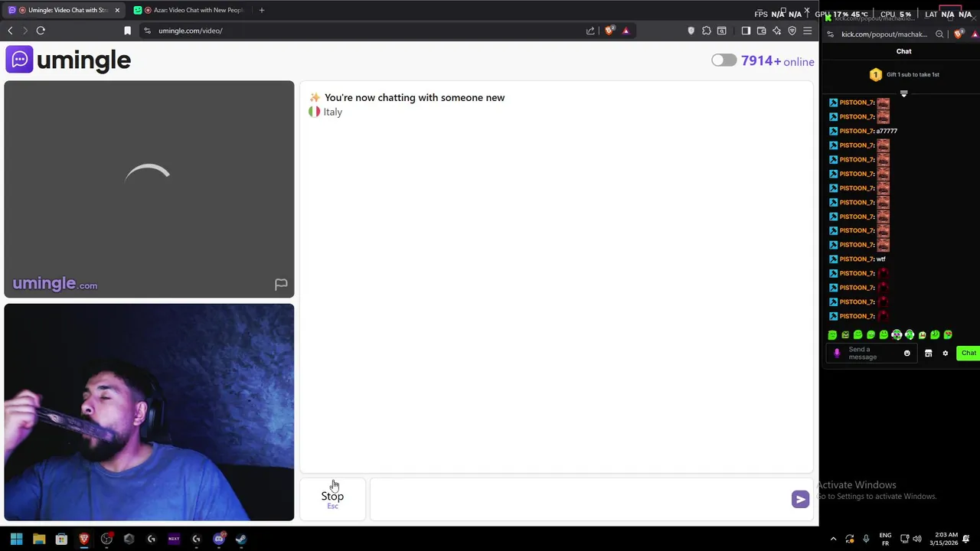
Task: Switch to the Umingle Video Chat tab
Action: click(x=63, y=10)
